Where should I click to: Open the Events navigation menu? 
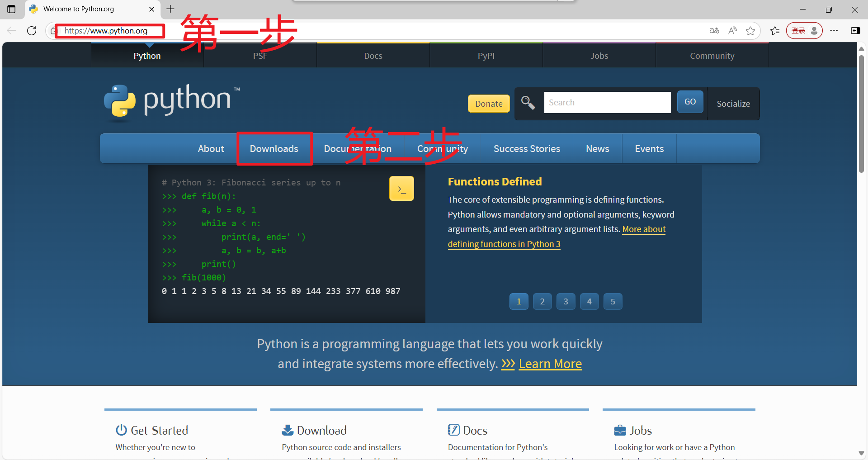click(x=649, y=149)
